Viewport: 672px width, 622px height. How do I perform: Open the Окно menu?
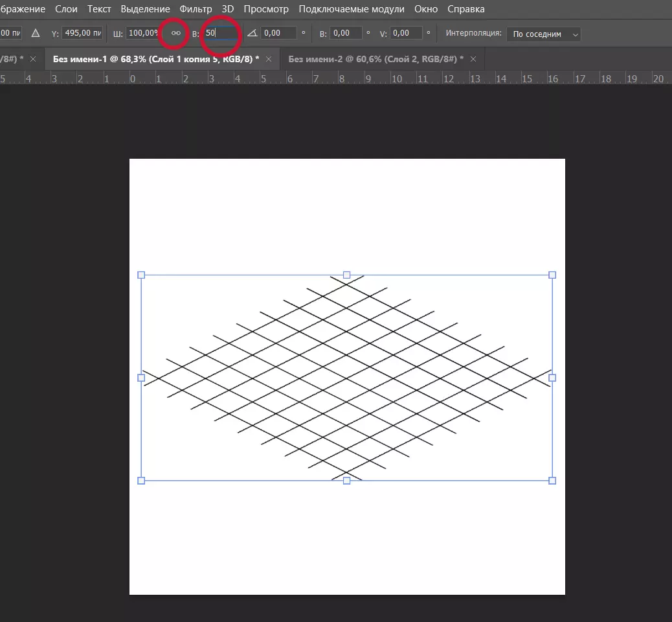(x=426, y=9)
